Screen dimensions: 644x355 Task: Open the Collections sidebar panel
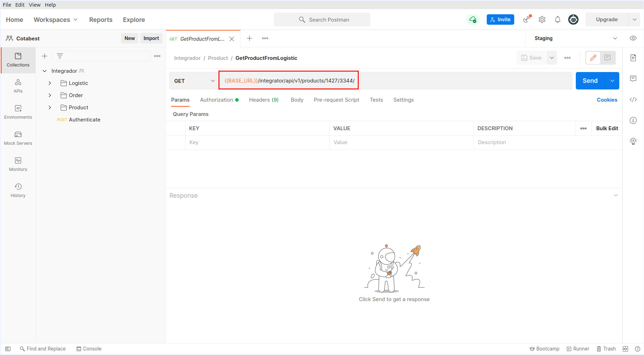(18, 60)
